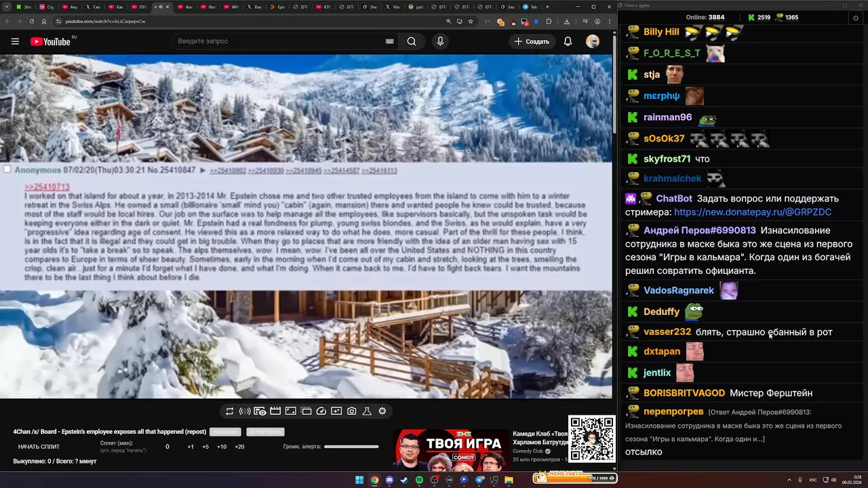This screenshot has height=488, width=868.
Task: Reload the page with the browser refresh icon
Action: (x=31, y=21)
